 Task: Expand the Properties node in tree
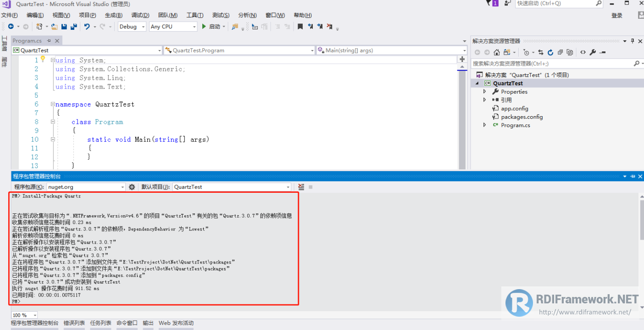click(485, 92)
